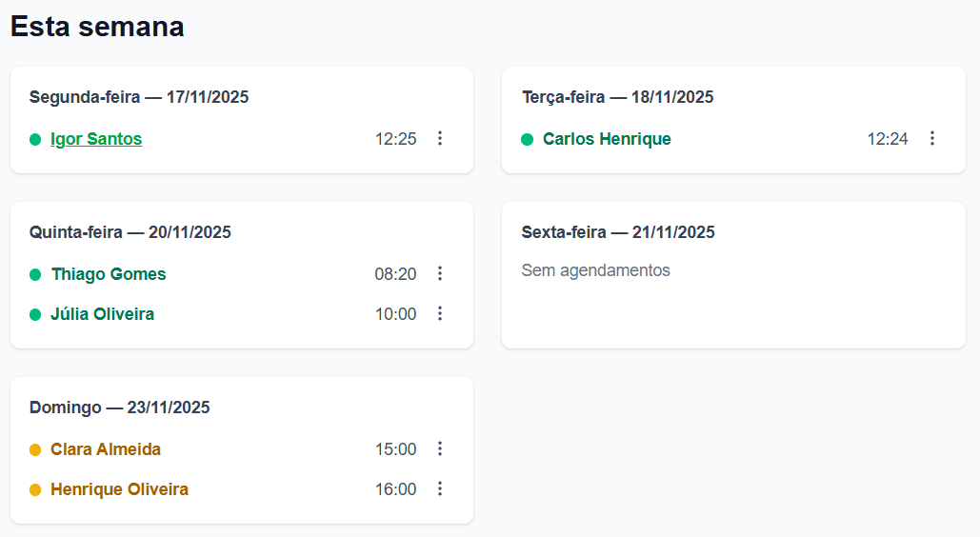Click the Domingo 23/11/2025 day heading
980x537 pixels.
(x=120, y=408)
